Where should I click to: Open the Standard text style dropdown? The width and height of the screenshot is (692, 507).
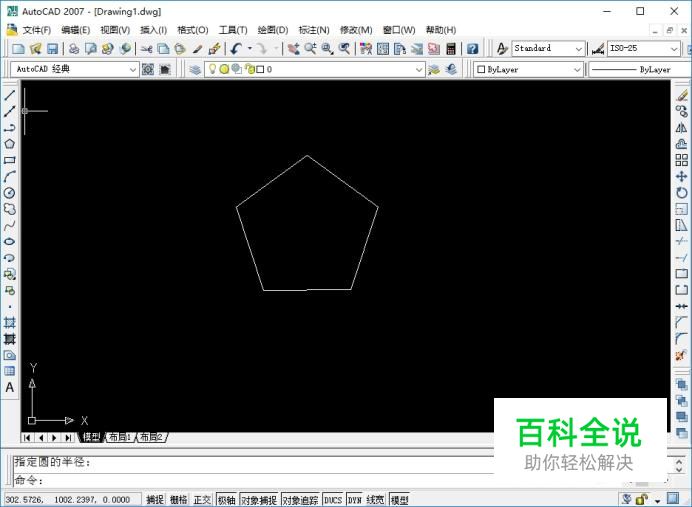(x=579, y=49)
